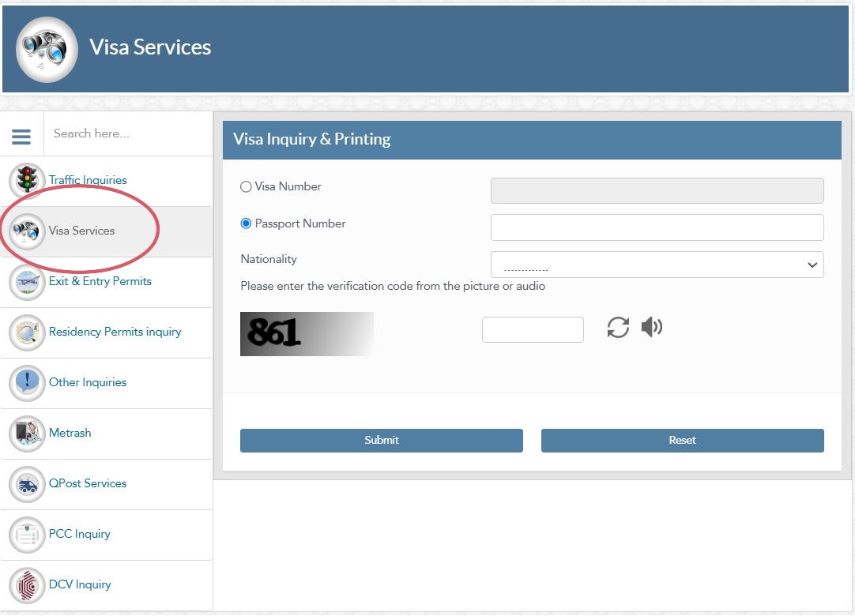Refresh the verification code image
The width and height of the screenshot is (855, 616).
(x=617, y=327)
